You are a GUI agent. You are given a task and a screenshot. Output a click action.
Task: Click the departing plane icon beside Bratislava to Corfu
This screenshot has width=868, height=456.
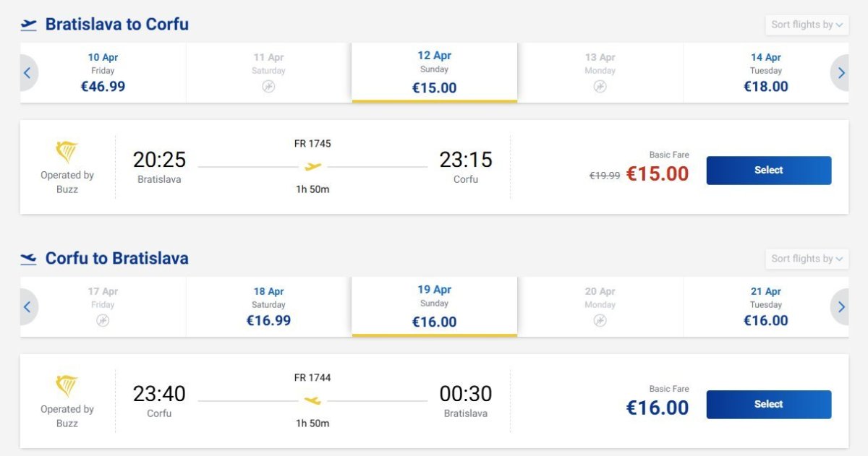point(29,25)
